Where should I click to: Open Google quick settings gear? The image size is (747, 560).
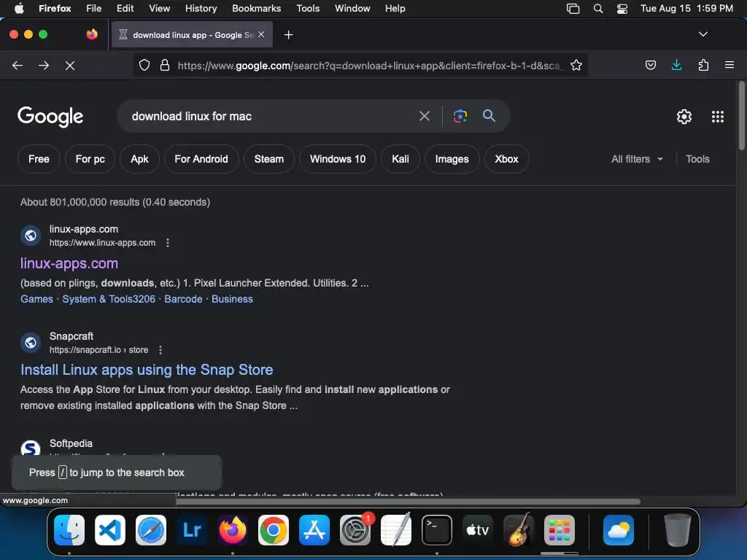click(684, 117)
